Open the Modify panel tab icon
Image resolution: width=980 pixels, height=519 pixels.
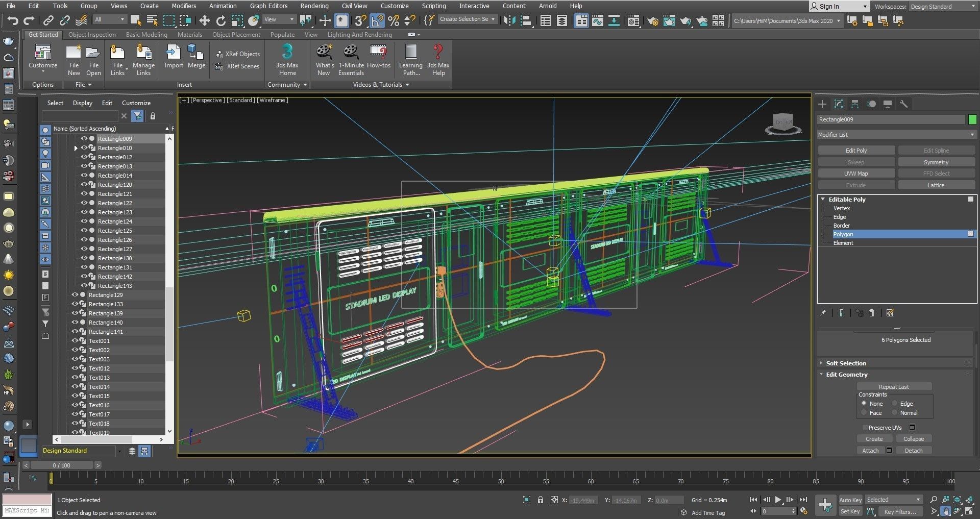(839, 104)
